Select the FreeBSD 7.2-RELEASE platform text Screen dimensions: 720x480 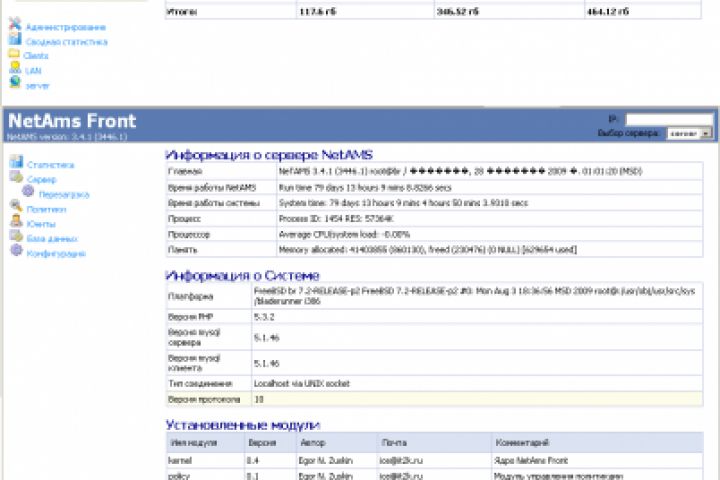click(474, 296)
